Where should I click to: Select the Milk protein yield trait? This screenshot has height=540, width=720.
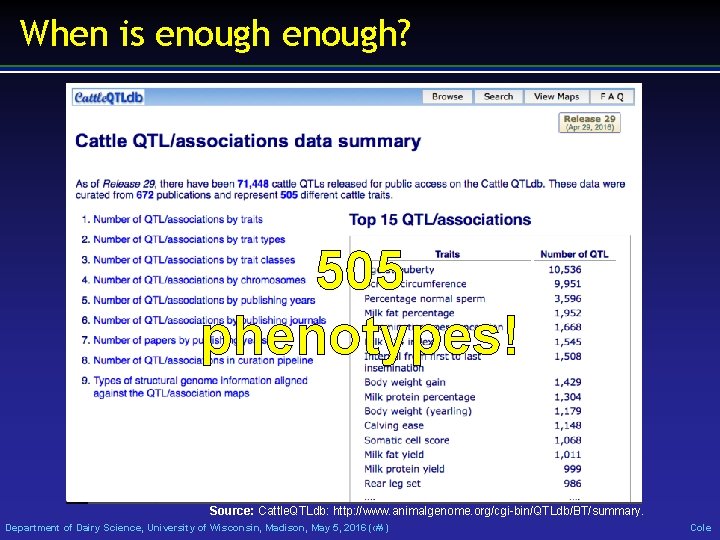404,469
